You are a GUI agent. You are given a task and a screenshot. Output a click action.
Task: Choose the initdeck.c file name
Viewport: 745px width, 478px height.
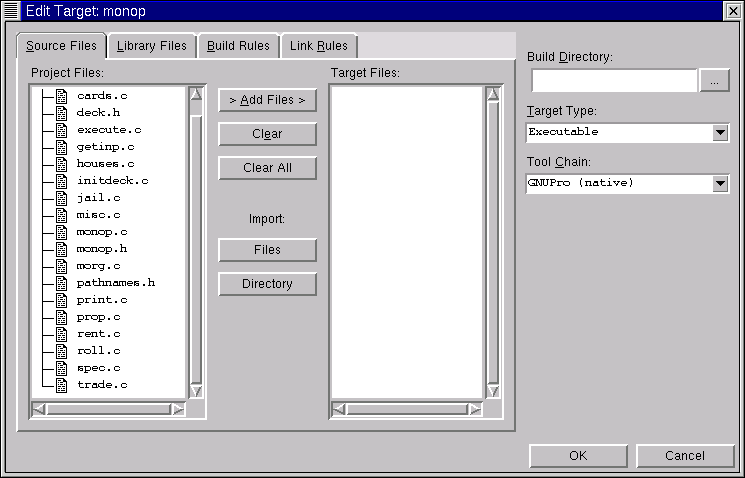113,181
